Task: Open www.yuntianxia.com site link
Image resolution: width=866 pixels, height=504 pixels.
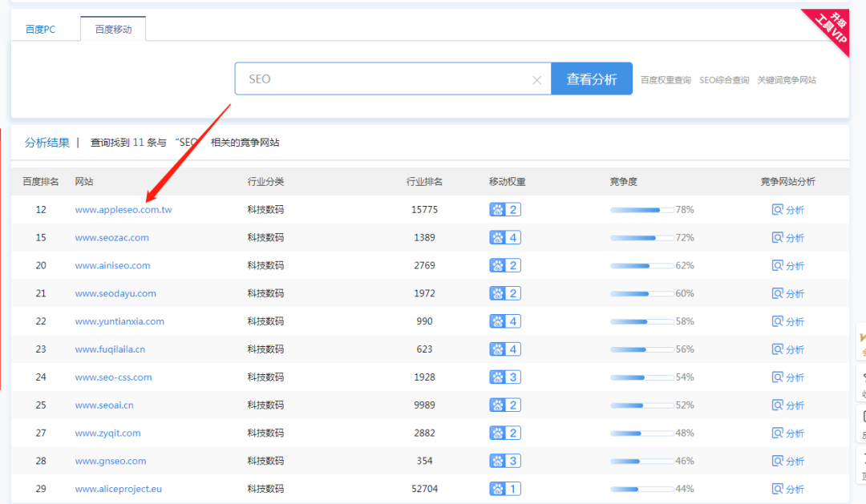Action: pyautogui.click(x=119, y=321)
